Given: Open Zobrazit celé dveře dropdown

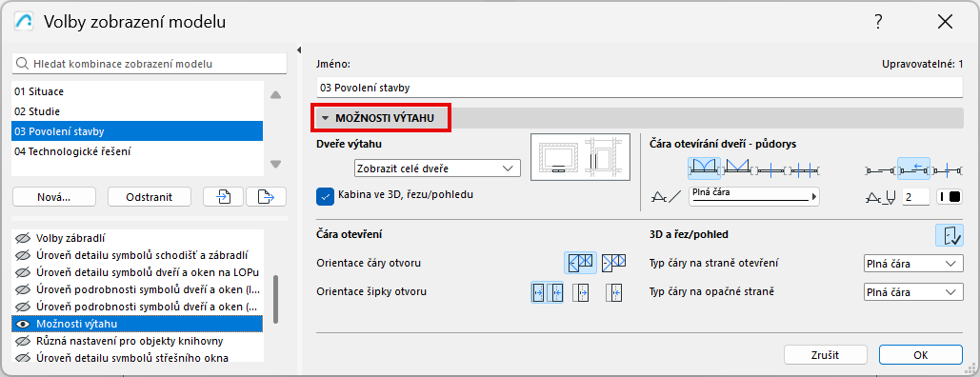Looking at the screenshot, I should 437,169.
